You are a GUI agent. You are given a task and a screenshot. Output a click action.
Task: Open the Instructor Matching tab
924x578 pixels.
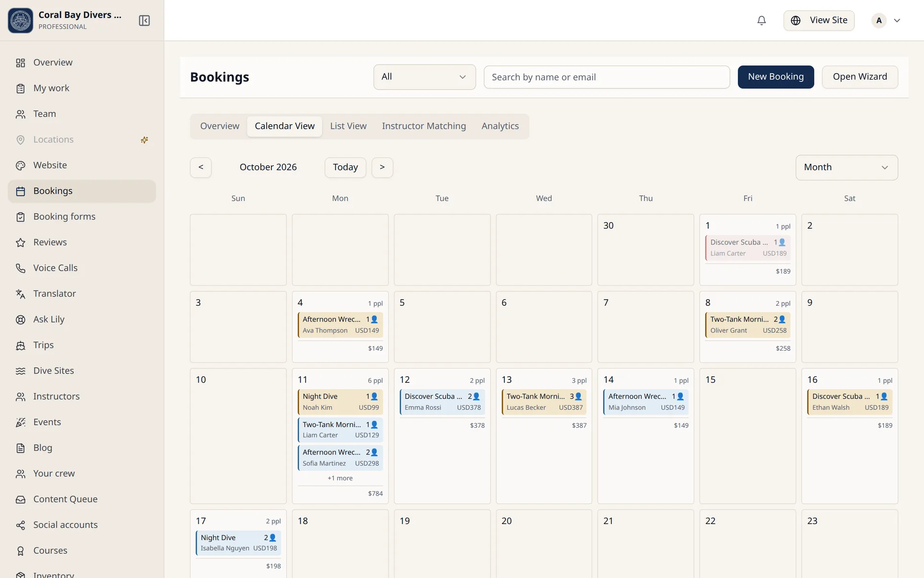pyautogui.click(x=423, y=126)
